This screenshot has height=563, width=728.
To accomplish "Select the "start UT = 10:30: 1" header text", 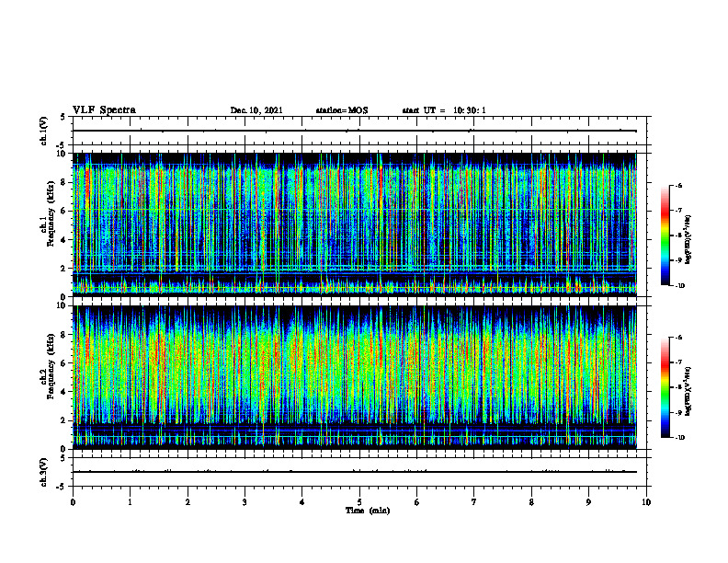I will [x=444, y=110].
